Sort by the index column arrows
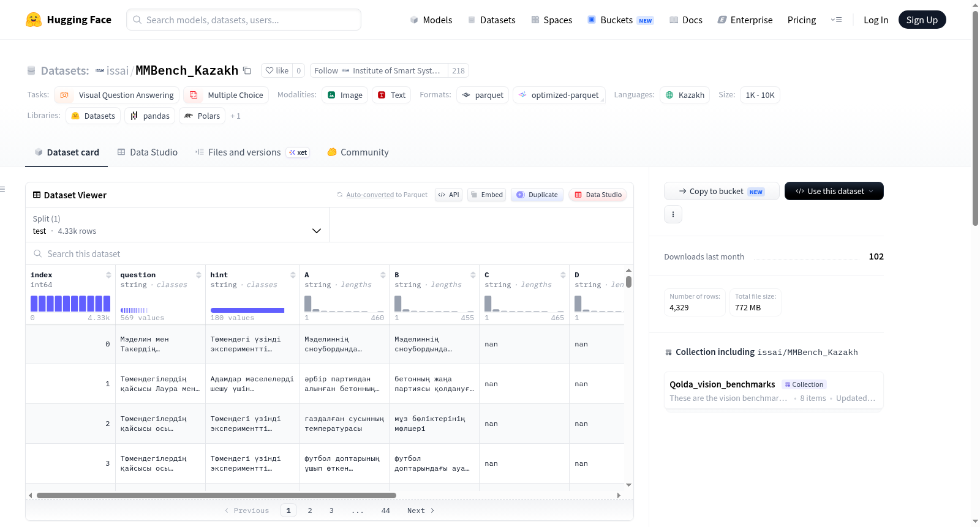The image size is (980, 527). pyautogui.click(x=108, y=275)
